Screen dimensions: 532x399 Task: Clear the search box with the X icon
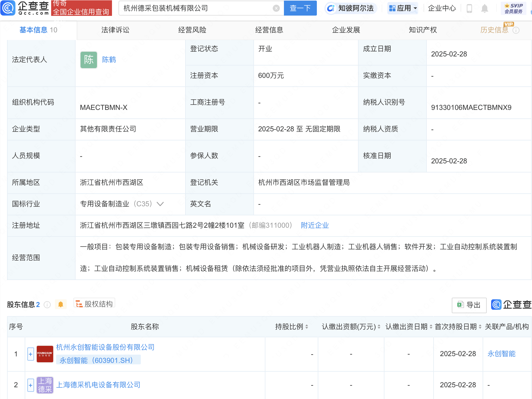point(276,8)
